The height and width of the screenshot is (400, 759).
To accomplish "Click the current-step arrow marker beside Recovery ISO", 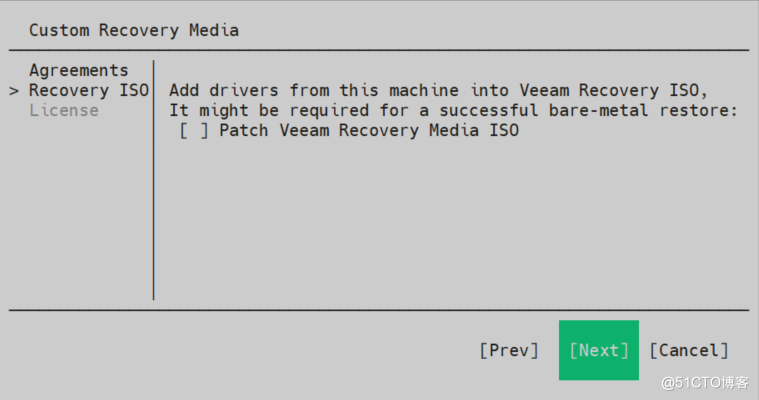I will click(14, 91).
